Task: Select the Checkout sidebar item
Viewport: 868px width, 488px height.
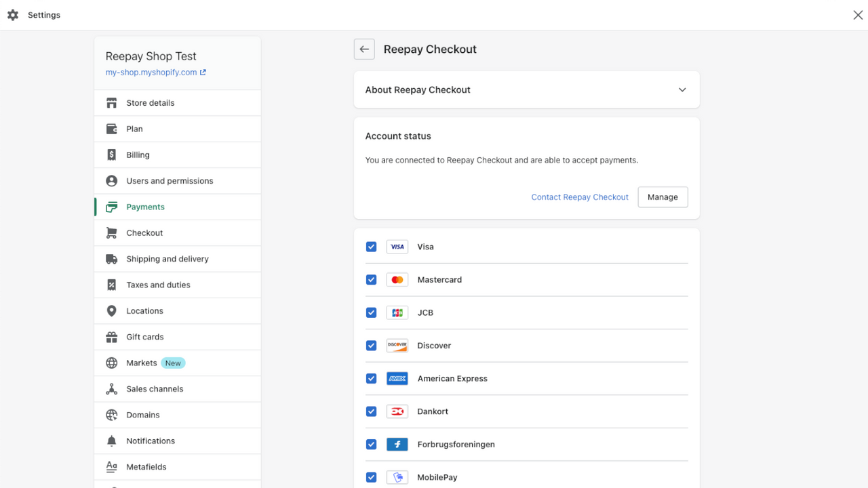Action: [178, 233]
